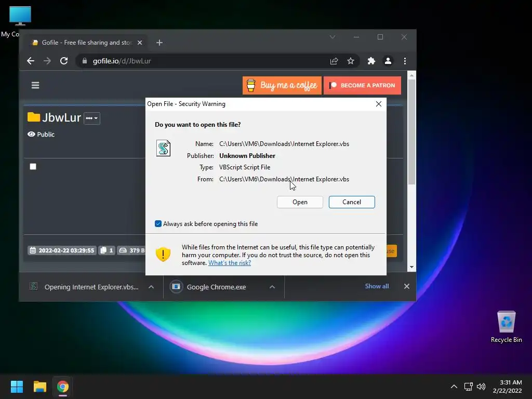
Task: Click the Chrome taskbar icon
Action: pyautogui.click(x=63, y=387)
